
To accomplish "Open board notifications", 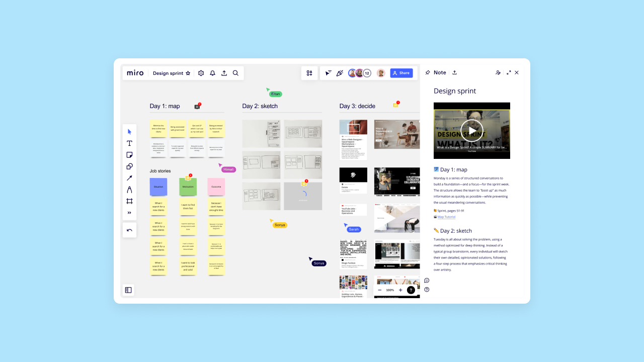I will pyautogui.click(x=212, y=73).
